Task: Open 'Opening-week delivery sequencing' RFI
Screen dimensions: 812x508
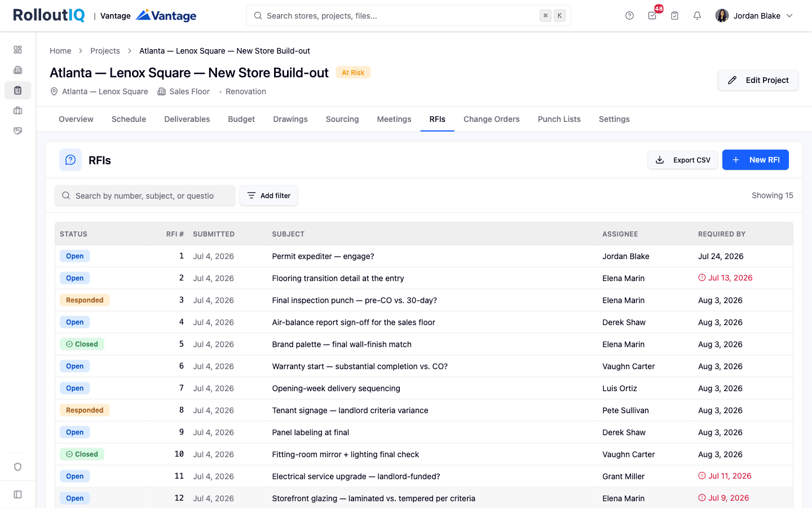Action: [336, 388]
